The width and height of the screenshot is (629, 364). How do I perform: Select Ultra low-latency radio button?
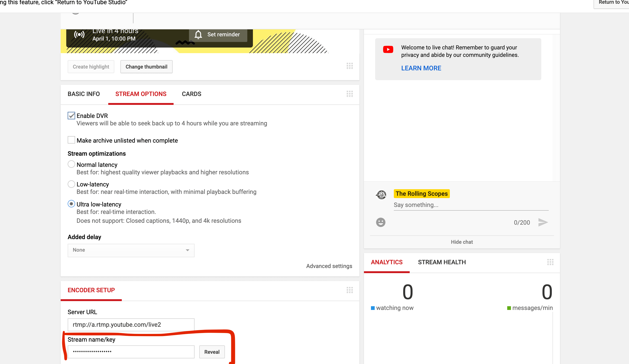[71, 204]
